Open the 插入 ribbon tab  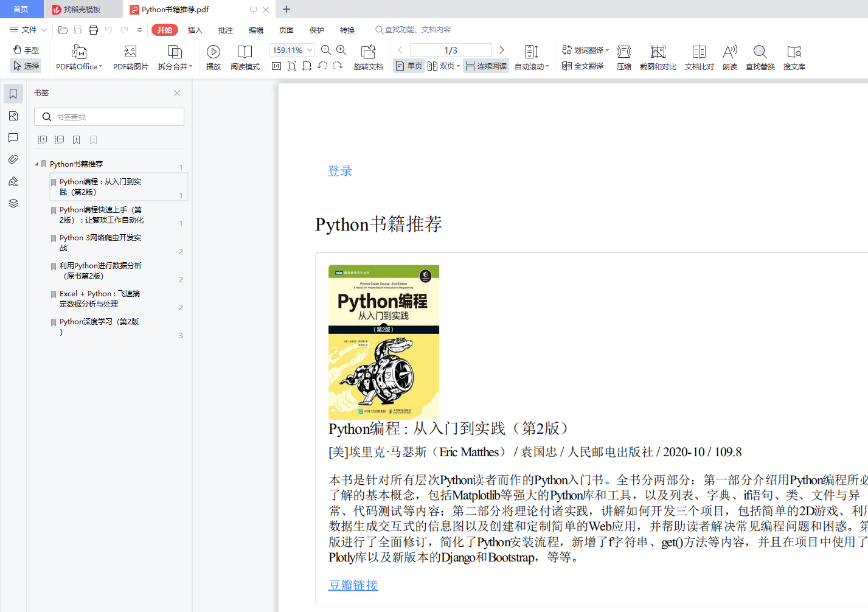click(x=195, y=30)
